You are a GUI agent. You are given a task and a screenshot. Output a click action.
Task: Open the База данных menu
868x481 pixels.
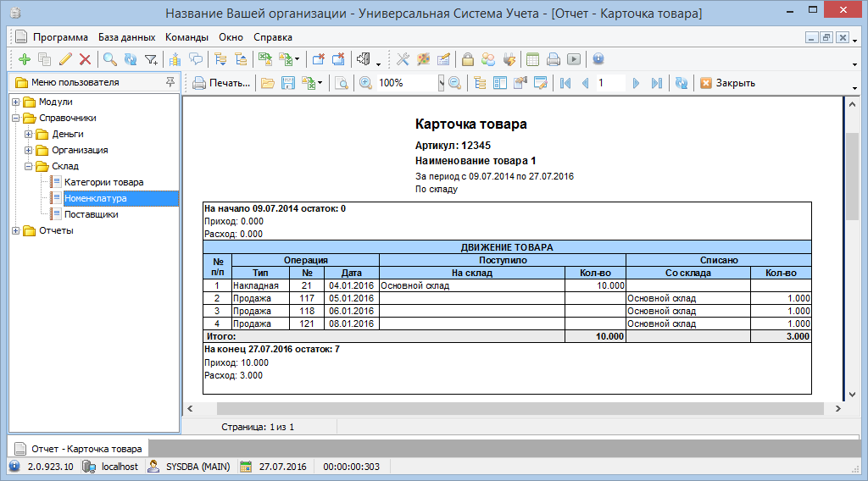(126, 37)
